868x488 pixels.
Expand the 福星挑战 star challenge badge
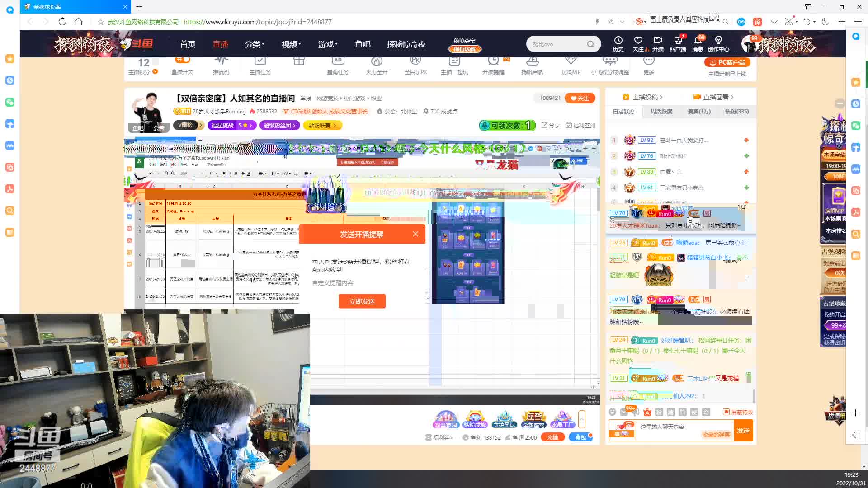pyautogui.click(x=232, y=125)
